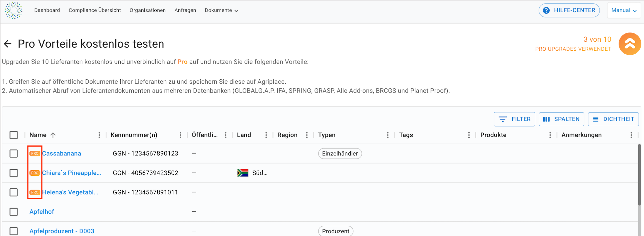Click the HILFE-CENTER button
This screenshot has height=236, width=644.
point(569,10)
